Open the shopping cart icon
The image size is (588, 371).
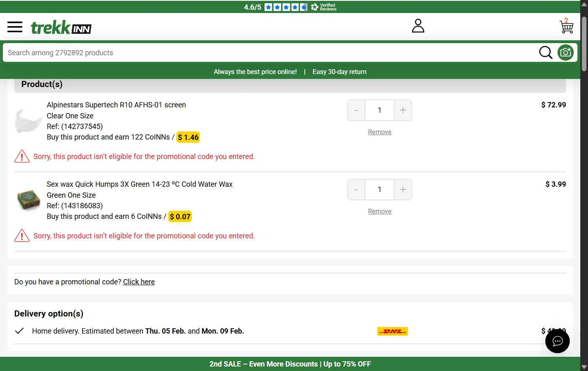566,26
